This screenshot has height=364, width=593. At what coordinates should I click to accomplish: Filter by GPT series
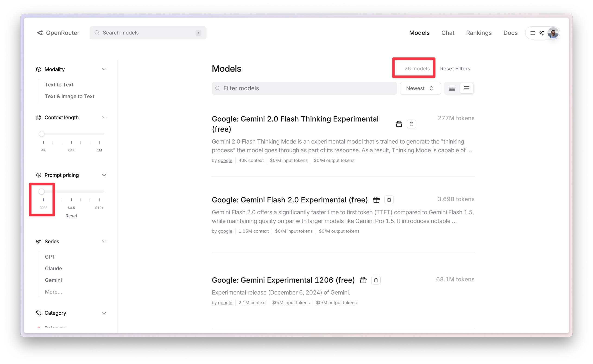[x=50, y=257]
